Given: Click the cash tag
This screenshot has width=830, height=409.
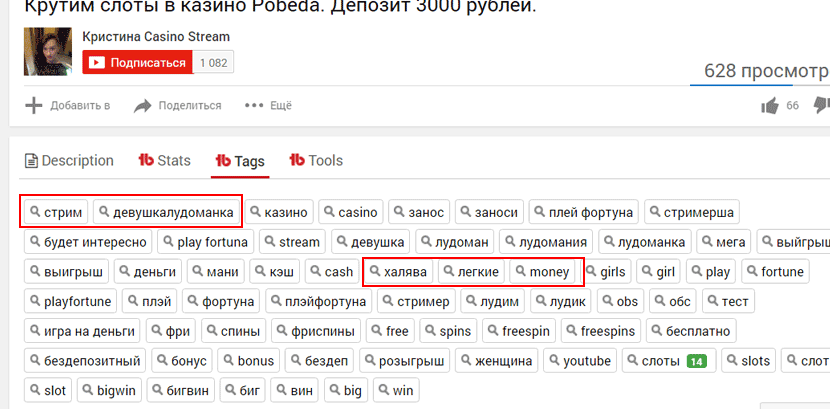Looking at the screenshot, I should (332, 271).
